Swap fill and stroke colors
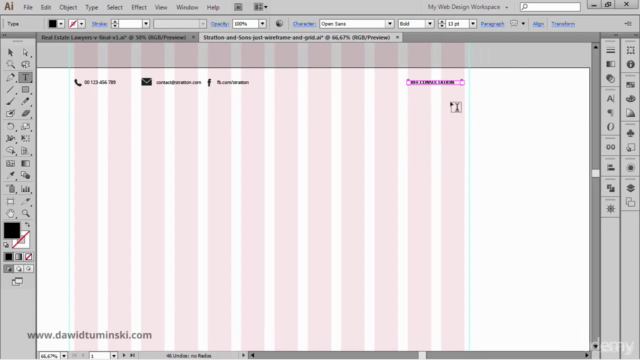640x360 pixels. pyautogui.click(x=27, y=224)
